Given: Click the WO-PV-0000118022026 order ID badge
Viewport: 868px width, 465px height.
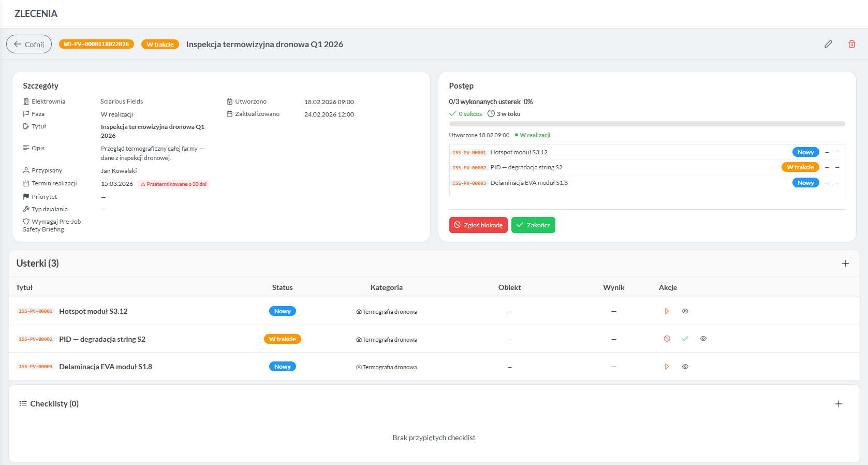Looking at the screenshot, I should [96, 45].
